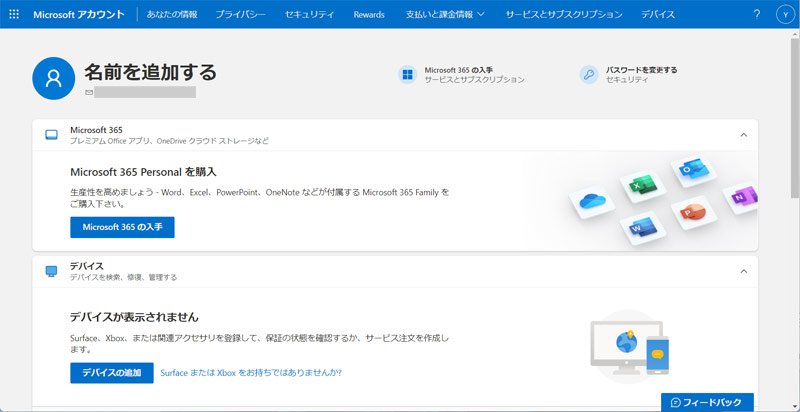Open the あなたの情報 tab
800x412 pixels.
[x=172, y=14]
